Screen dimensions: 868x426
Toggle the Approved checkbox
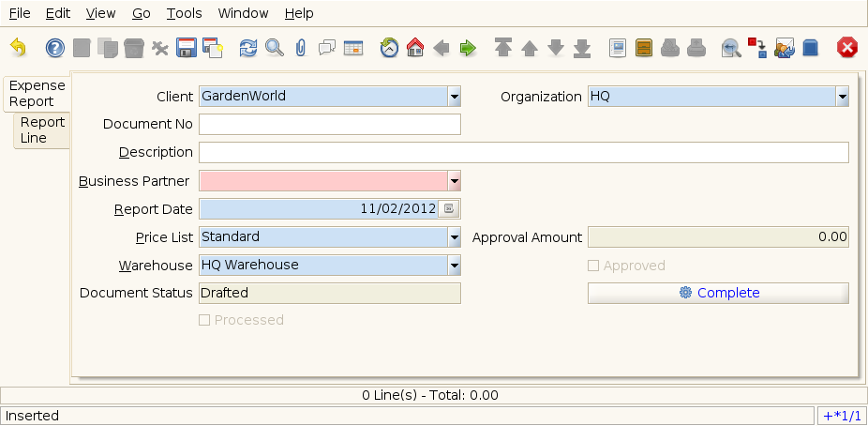[593, 266]
